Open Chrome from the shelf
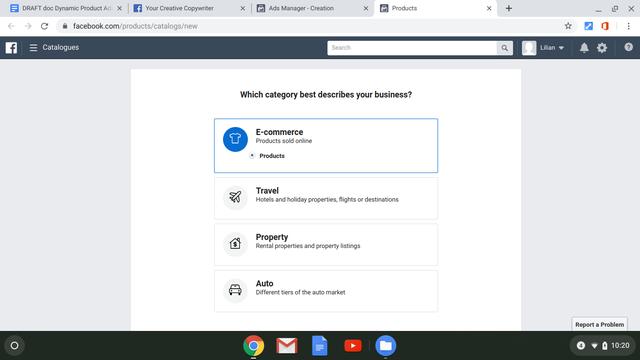The image size is (640, 360). (253, 346)
